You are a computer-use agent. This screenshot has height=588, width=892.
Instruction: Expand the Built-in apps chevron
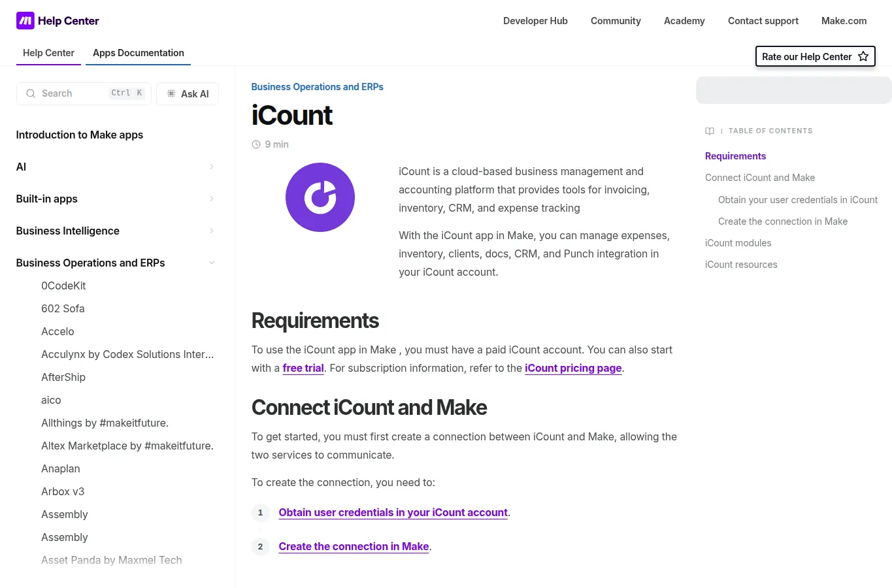coord(212,199)
